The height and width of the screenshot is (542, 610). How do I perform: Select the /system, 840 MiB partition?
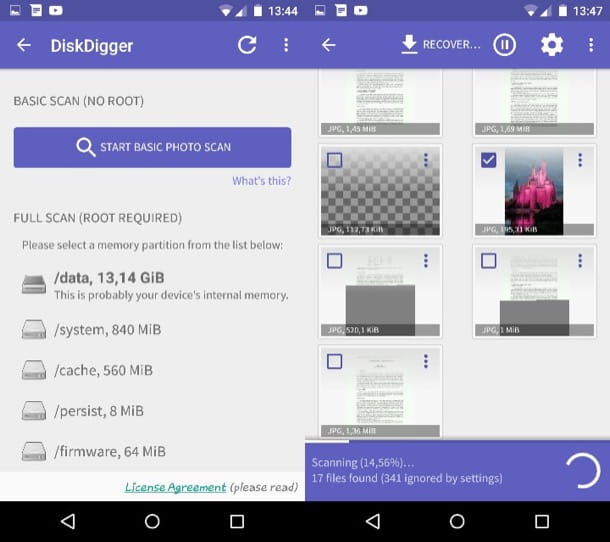tap(91, 330)
